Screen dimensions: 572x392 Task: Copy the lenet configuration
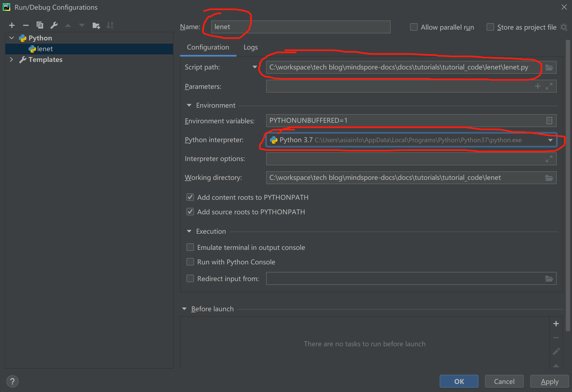click(x=40, y=25)
